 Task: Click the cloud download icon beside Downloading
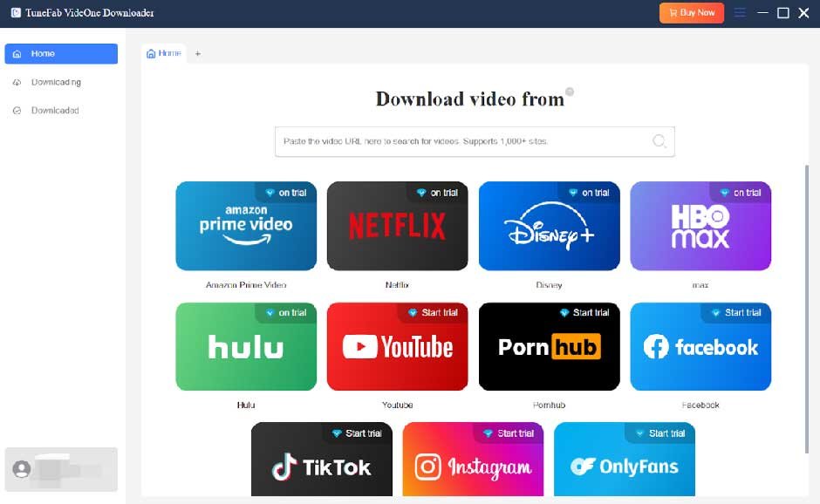coord(17,82)
